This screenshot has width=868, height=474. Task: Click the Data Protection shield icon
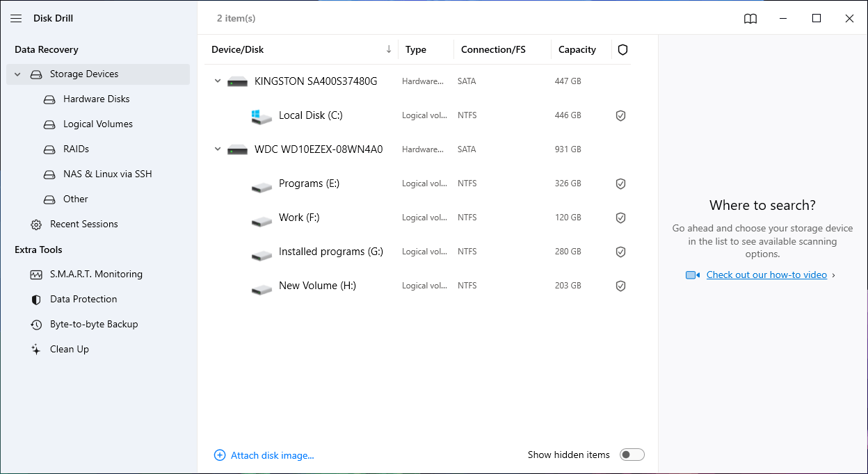click(36, 300)
